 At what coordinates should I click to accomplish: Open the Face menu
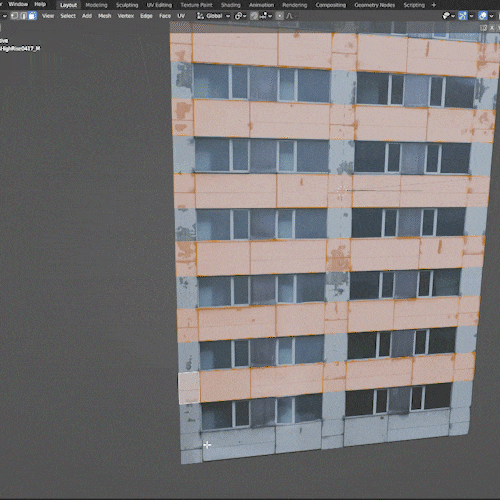(165, 16)
